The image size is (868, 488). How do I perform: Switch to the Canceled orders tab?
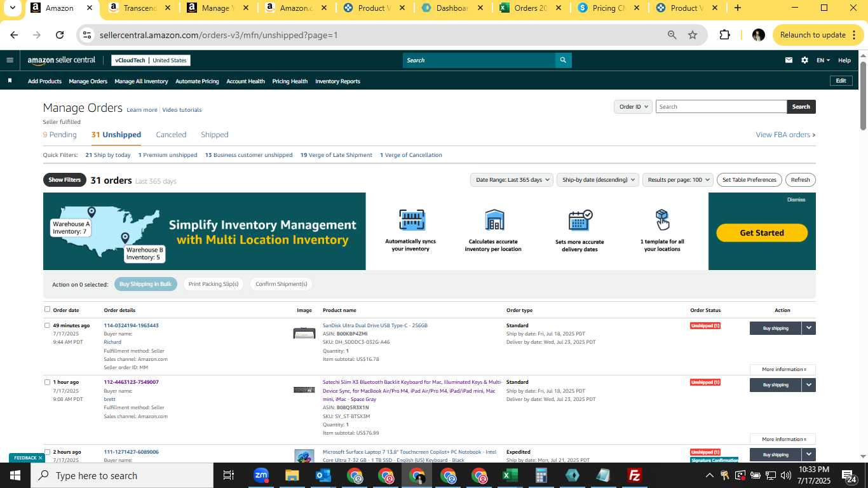(171, 135)
